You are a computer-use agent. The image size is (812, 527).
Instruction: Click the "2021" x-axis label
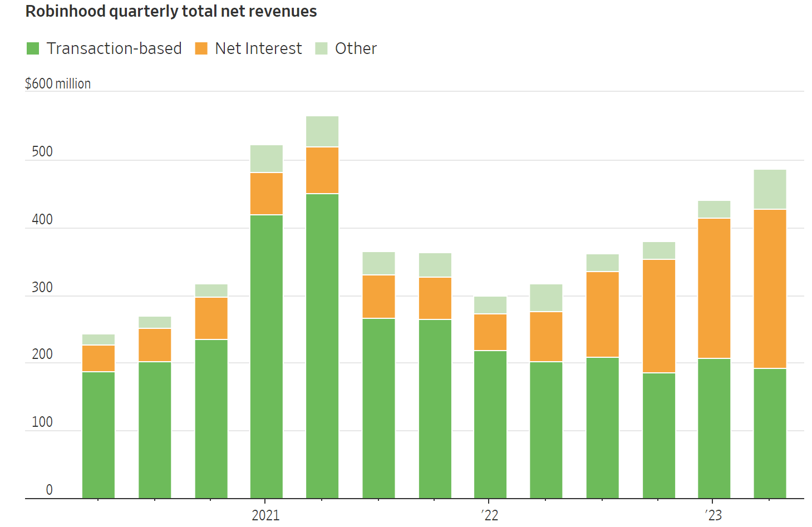pos(265,515)
